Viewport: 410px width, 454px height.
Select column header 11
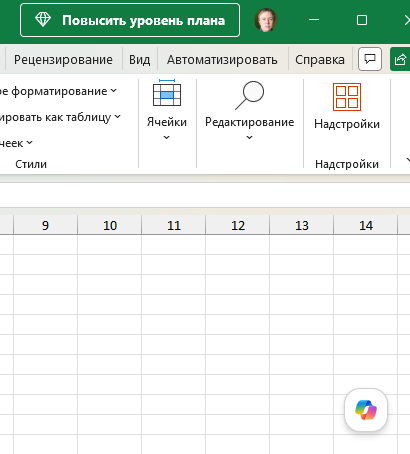[x=174, y=225]
